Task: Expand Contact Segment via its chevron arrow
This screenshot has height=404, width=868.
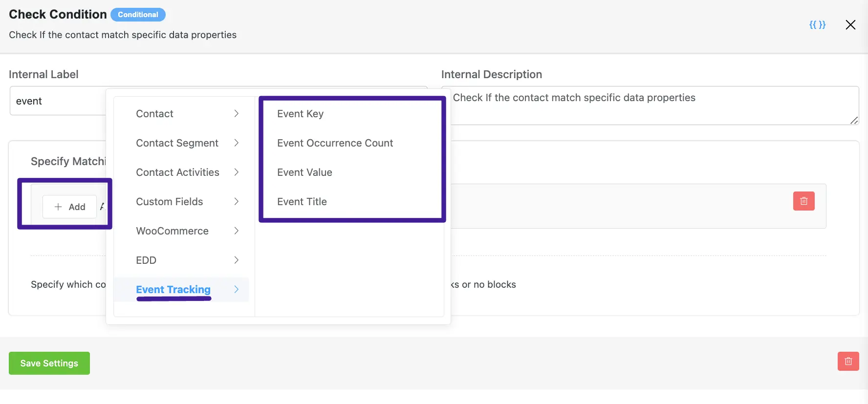Action: tap(237, 143)
